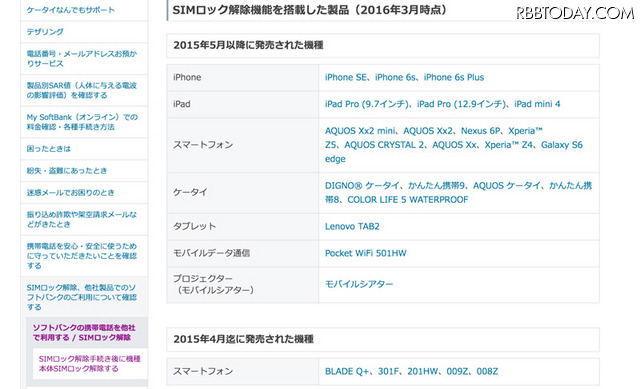Open My SoftBank 料金確認 sidebar link

click(82, 122)
